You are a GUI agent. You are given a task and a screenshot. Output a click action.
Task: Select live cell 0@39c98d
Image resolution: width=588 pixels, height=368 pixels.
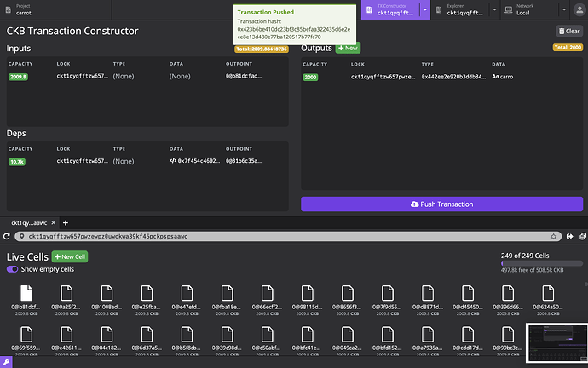click(x=227, y=341)
